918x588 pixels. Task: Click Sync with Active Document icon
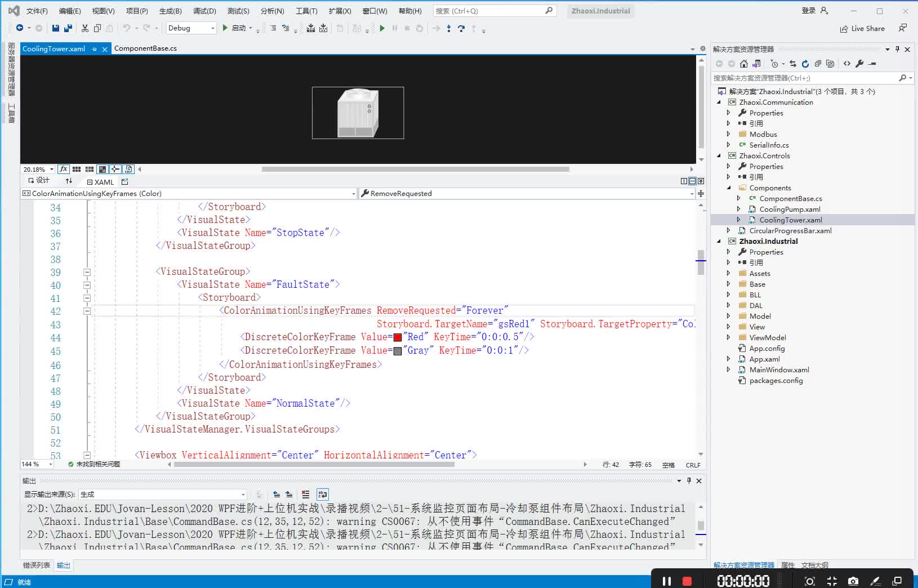[793, 64]
